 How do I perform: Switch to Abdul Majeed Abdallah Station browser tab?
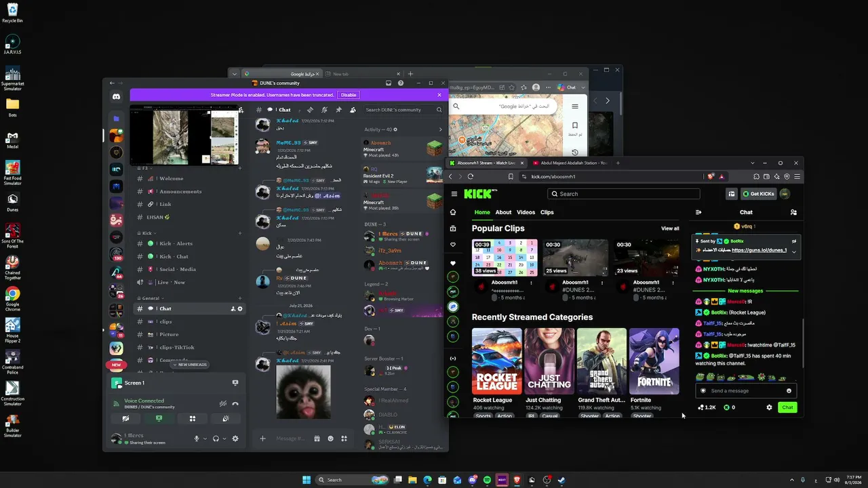point(571,163)
